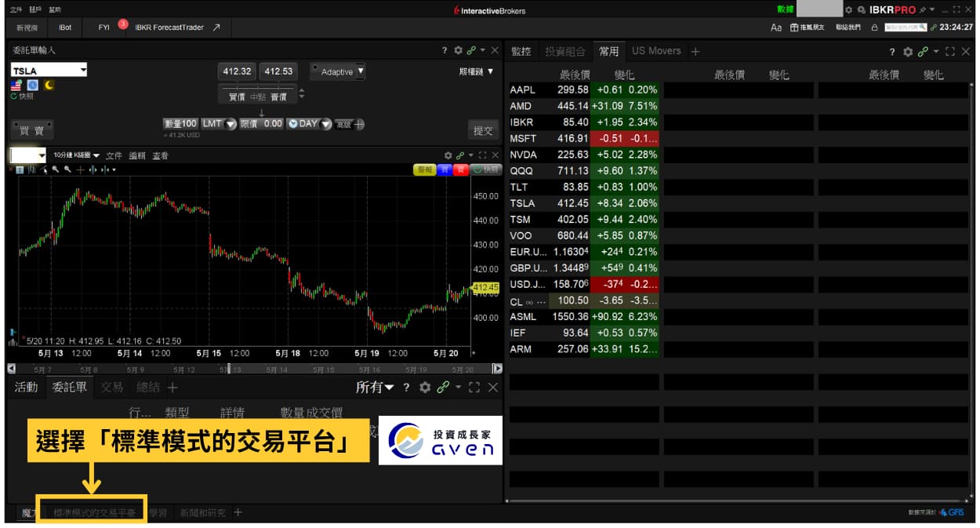Expand 高級 advanced options with plus

coord(360,124)
